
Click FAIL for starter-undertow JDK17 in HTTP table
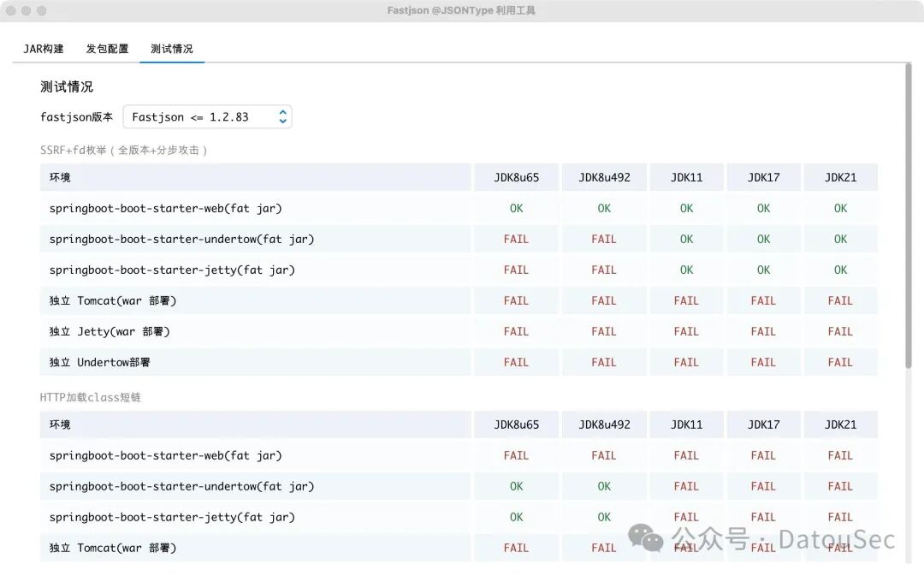(763, 486)
